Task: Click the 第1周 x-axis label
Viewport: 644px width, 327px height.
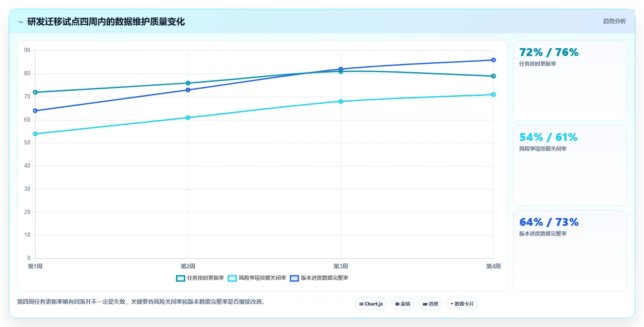Action: [x=35, y=266]
